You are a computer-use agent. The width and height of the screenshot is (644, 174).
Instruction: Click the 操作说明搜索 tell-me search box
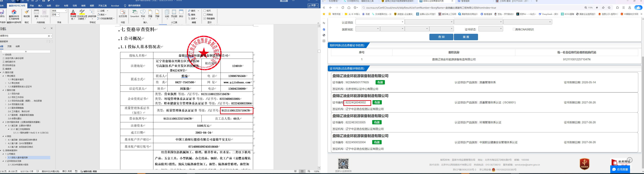point(134,6)
